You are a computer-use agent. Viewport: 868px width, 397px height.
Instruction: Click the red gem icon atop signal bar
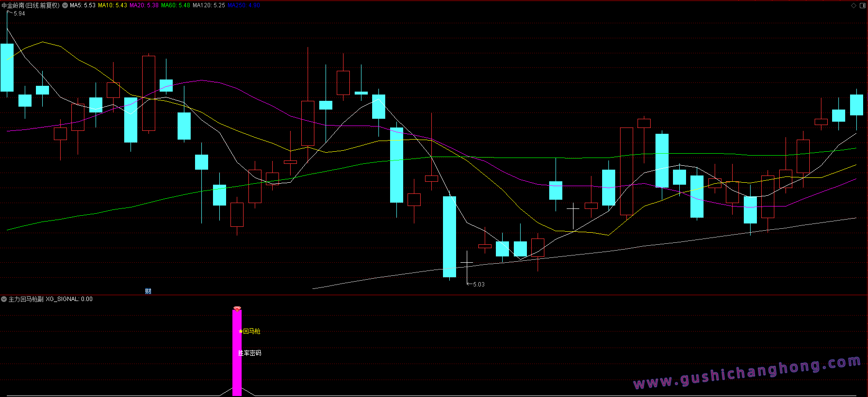(x=237, y=308)
